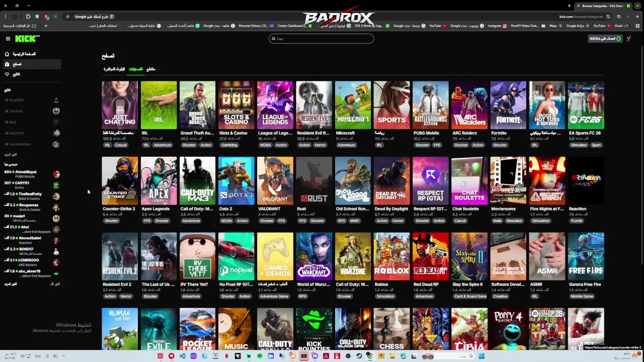Switch to the Livestreams tab
The image size is (644, 362).
click(114, 69)
